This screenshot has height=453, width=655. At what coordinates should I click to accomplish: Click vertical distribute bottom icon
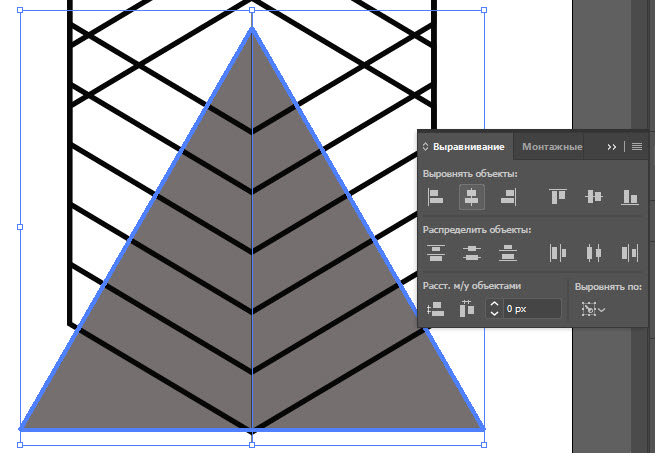[x=508, y=253]
